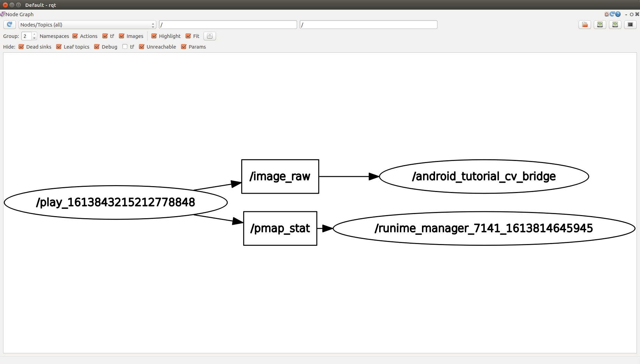Toggle the Highlight checkbox
The image size is (640, 364).
[154, 36]
